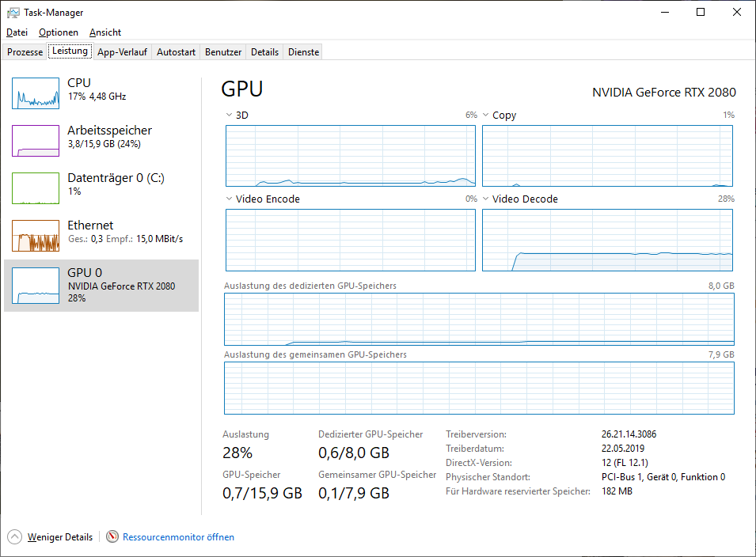Click the Ressourcenmonitor öffnen link
Screen dimensions: 756x557
point(178,537)
